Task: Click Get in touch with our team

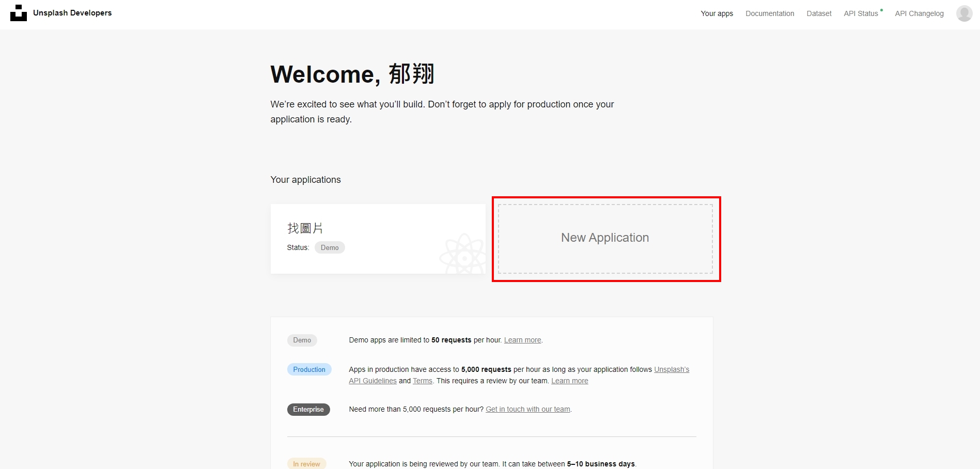Action: tap(527, 410)
